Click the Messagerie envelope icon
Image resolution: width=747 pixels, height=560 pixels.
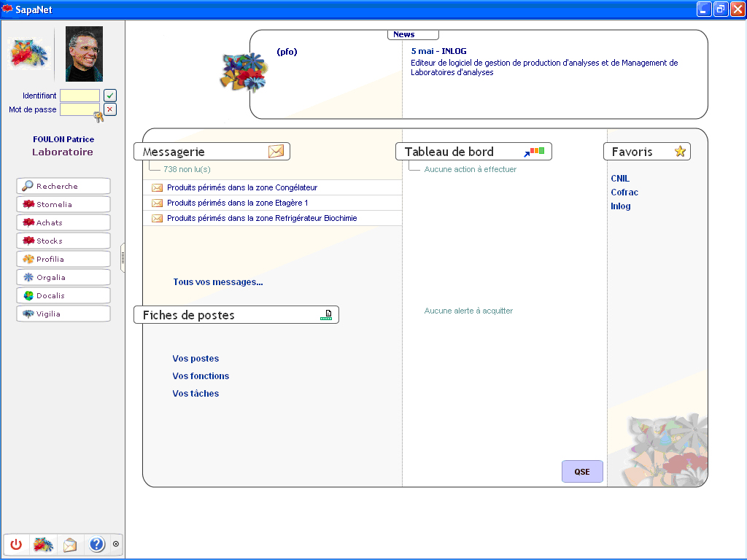(x=276, y=152)
